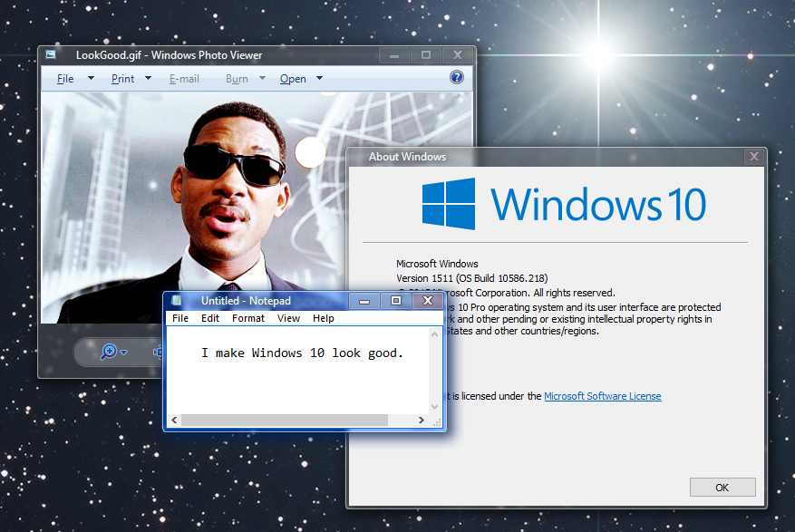Image resolution: width=795 pixels, height=532 pixels.
Task: Open Notepad's Help menu
Action: [324, 318]
